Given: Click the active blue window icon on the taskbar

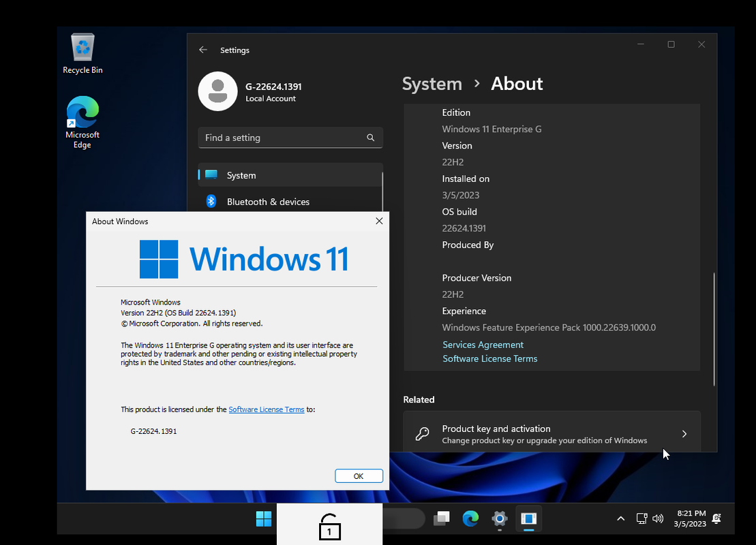Looking at the screenshot, I should (529, 518).
